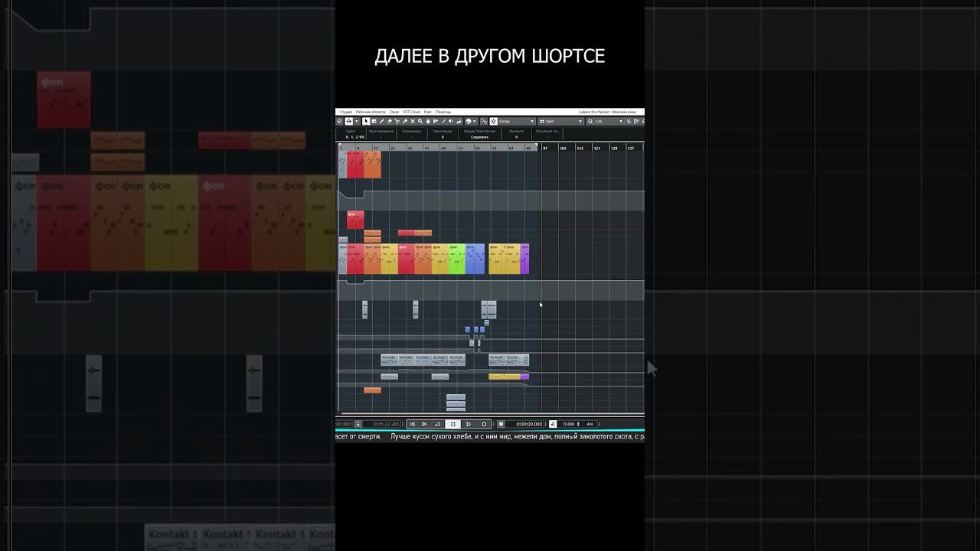Toggle Cycle loop mode in transport
The width and height of the screenshot is (980, 551).
[x=438, y=424]
